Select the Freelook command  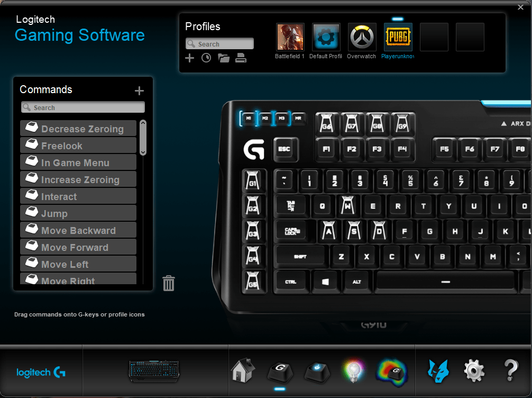click(78, 146)
